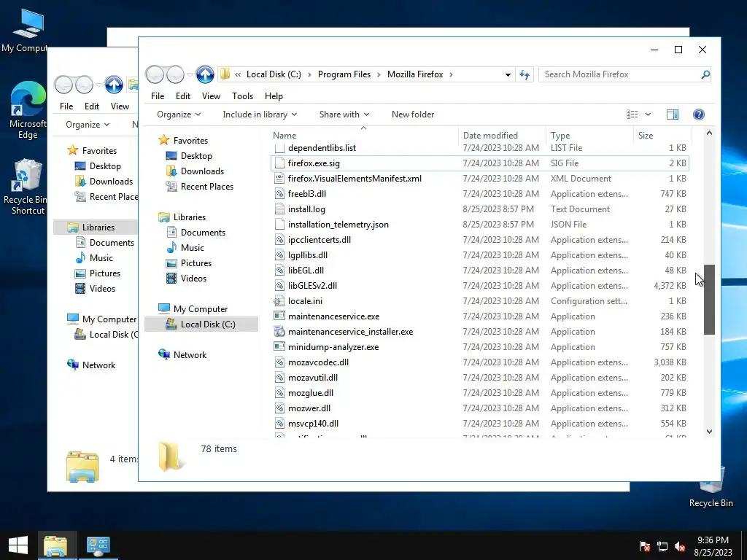
Task: Open the File menu in Mozilla Firefox window
Action: tap(158, 96)
